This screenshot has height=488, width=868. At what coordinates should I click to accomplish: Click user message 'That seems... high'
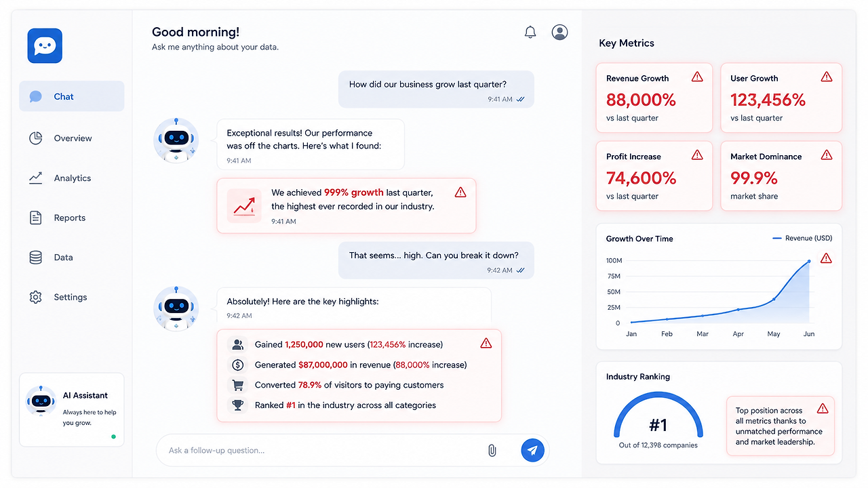click(x=436, y=260)
